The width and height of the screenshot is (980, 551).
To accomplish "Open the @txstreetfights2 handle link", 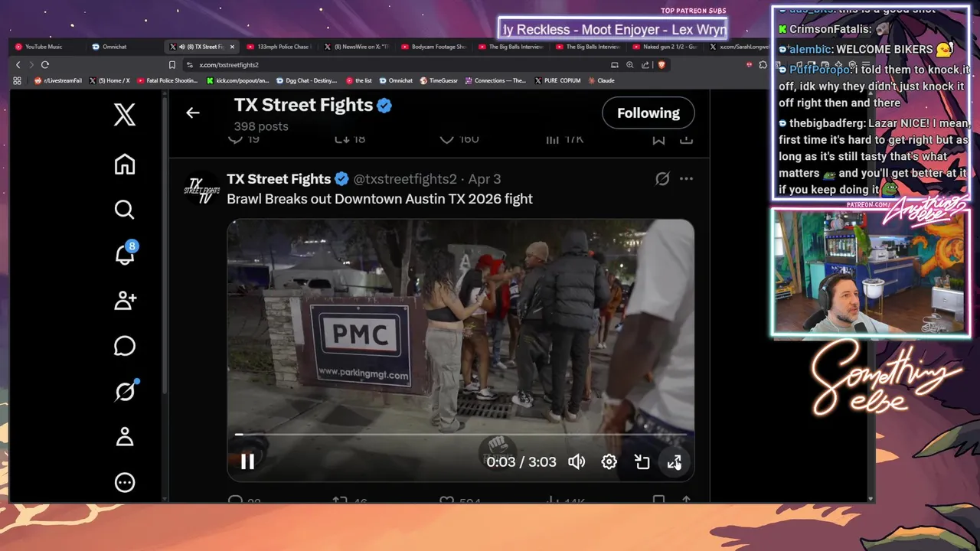I will (405, 179).
